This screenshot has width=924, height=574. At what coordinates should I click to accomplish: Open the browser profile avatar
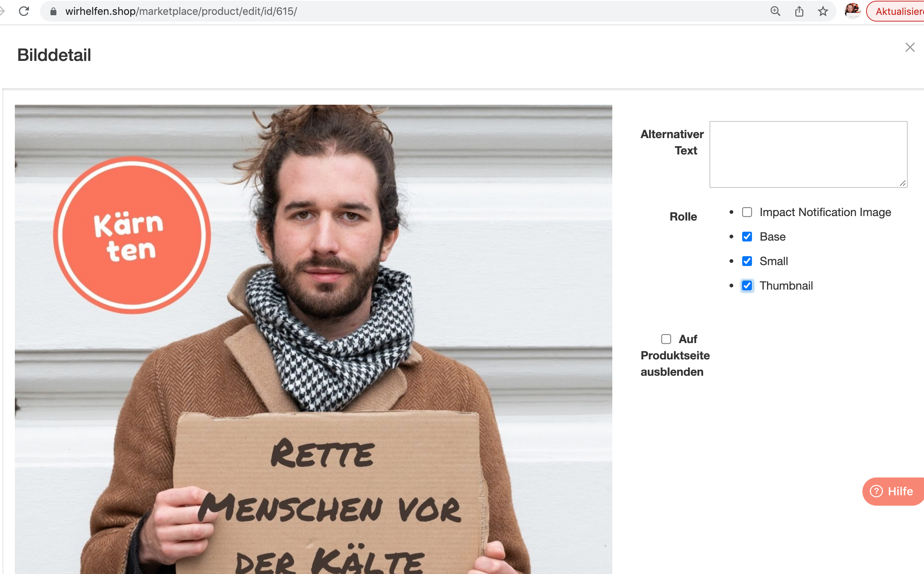[852, 11]
